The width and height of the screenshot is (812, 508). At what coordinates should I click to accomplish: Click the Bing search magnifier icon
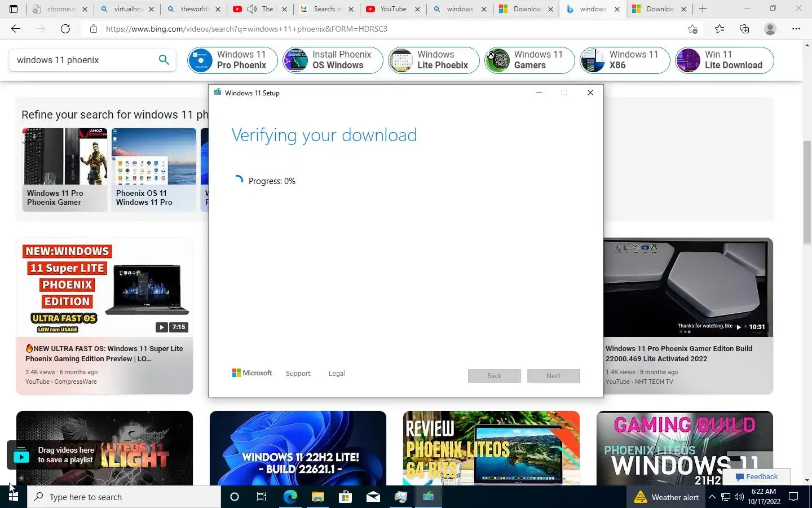pos(164,60)
